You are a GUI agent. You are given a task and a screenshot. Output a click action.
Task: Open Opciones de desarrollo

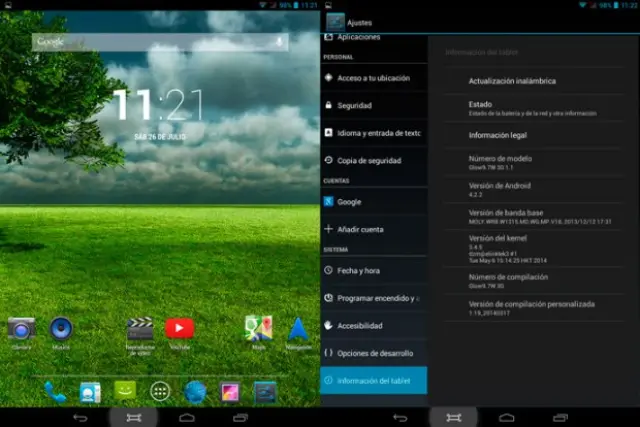pyautogui.click(x=373, y=353)
